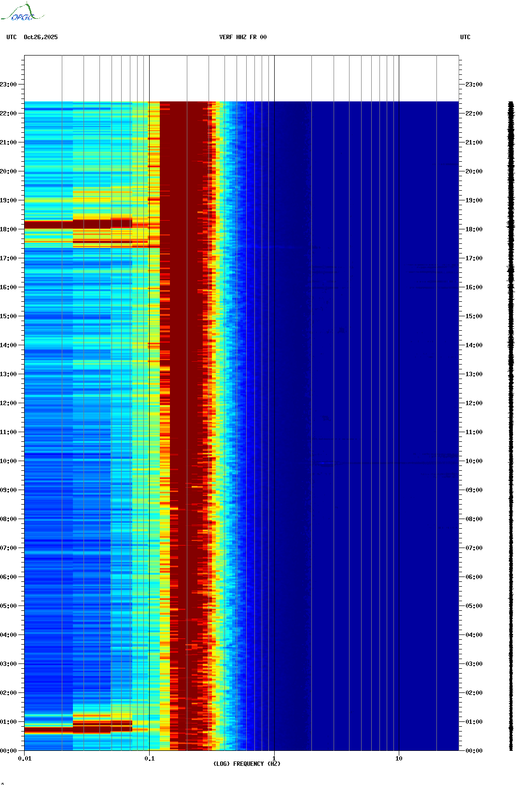The width and height of the screenshot is (532, 789).
Task: Click the 05:00 label on the left axis
Action: pos(8,606)
